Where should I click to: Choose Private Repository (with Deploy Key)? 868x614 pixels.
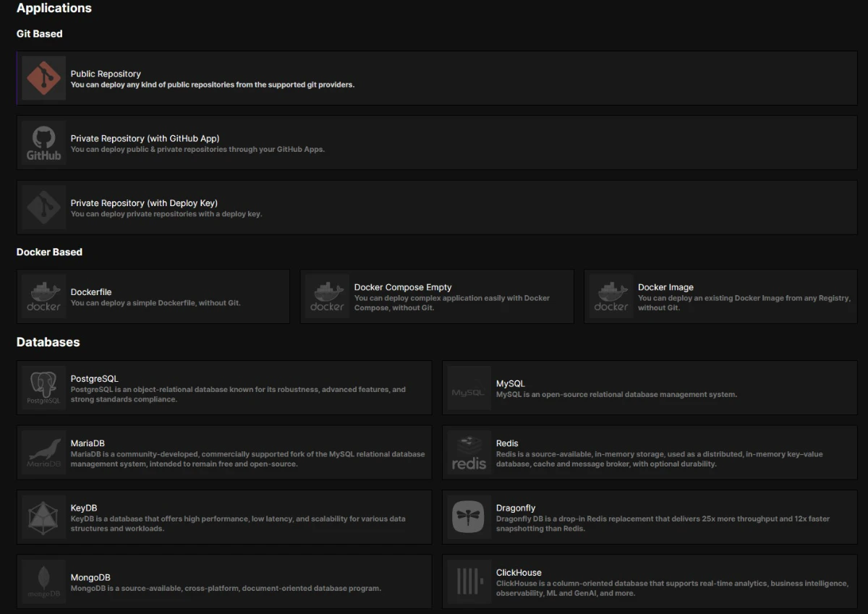coord(144,203)
